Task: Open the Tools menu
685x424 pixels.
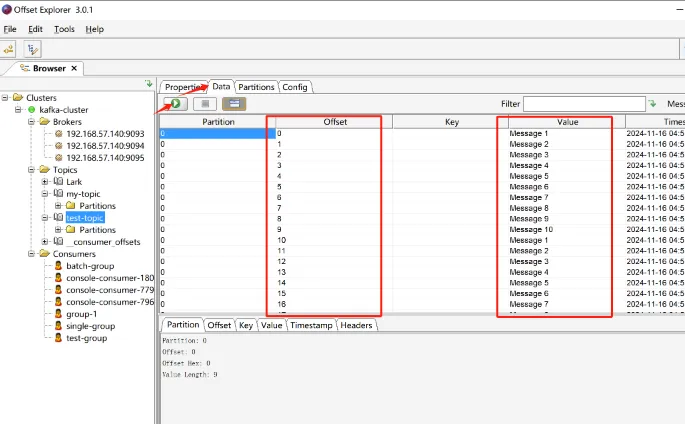Action: (64, 29)
